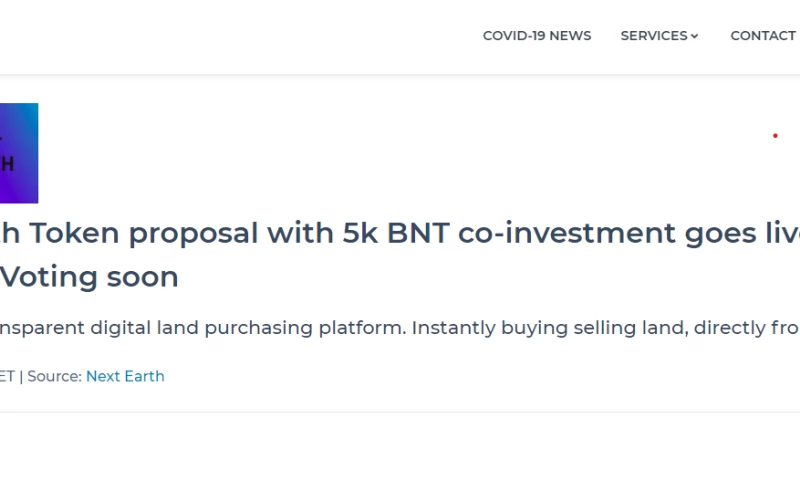Click the ET timezone text before Source
The image size is (800, 480).
tap(7, 376)
